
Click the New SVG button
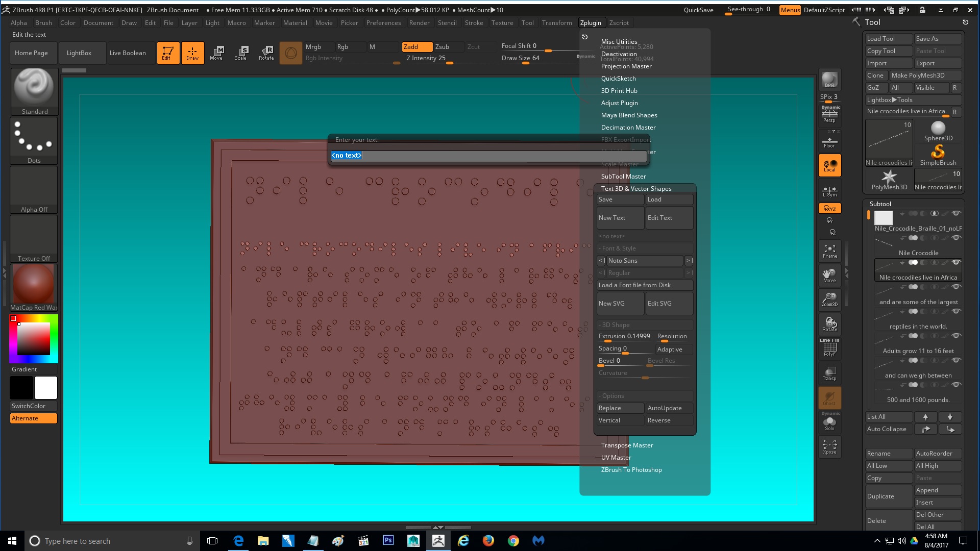620,304
